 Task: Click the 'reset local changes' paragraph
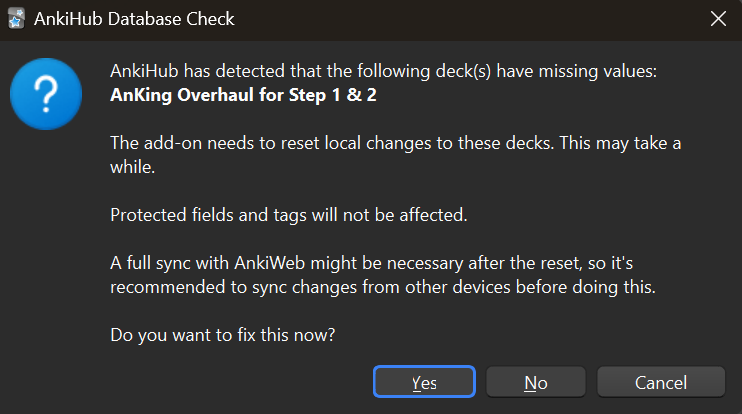click(395, 155)
